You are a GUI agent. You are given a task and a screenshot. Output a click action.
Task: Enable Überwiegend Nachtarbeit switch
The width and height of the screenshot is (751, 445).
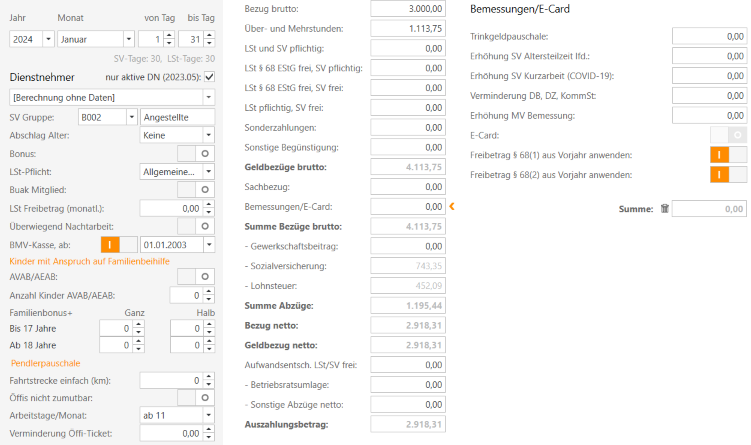tap(196, 226)
